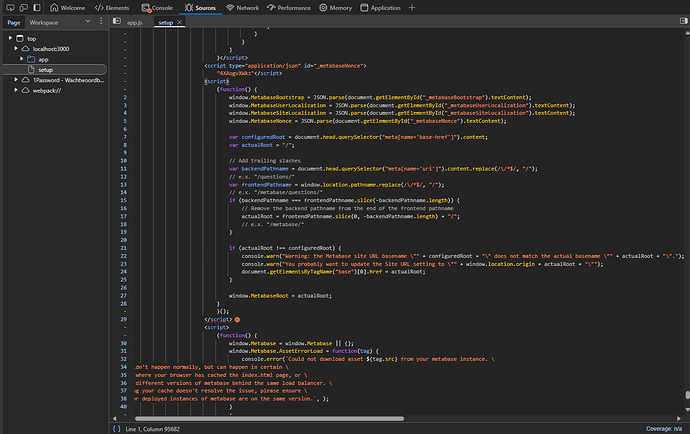The height and width of the screenshot is (434, 690).
Task: Open the Welcome tab
Action: point(67,7)
